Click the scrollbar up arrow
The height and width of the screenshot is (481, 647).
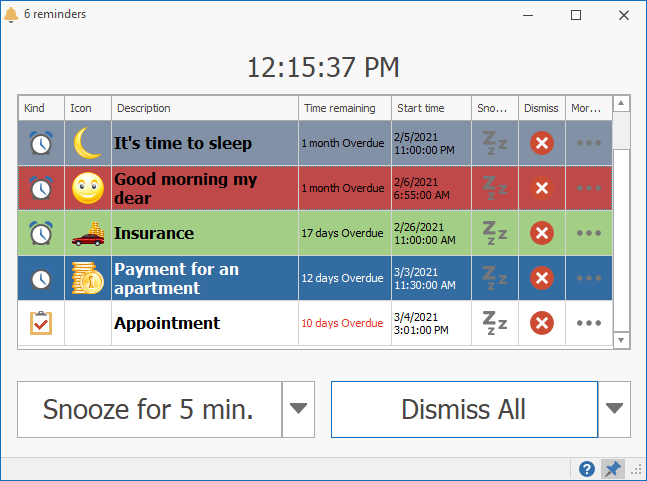pos(621,103)
